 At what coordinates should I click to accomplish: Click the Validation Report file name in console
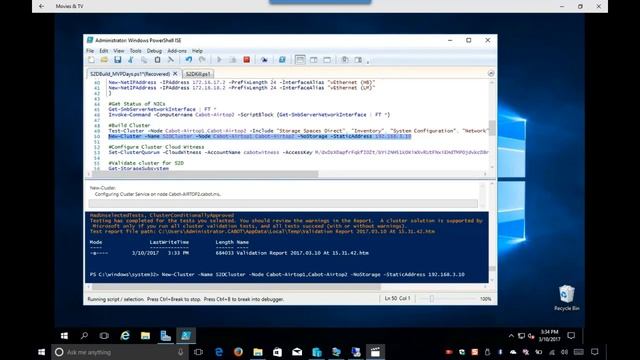[x=302, y=253]
